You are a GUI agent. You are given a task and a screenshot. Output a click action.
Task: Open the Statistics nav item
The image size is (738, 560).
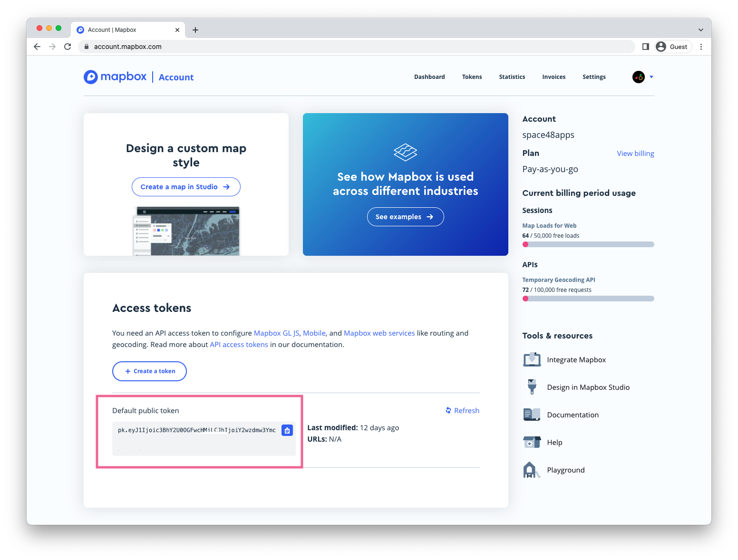pyautogui.click(x=512, y=77)
